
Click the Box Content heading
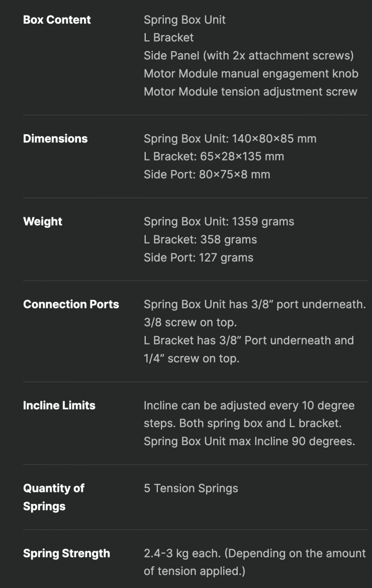pyautogui.click(x=57, y=20)
